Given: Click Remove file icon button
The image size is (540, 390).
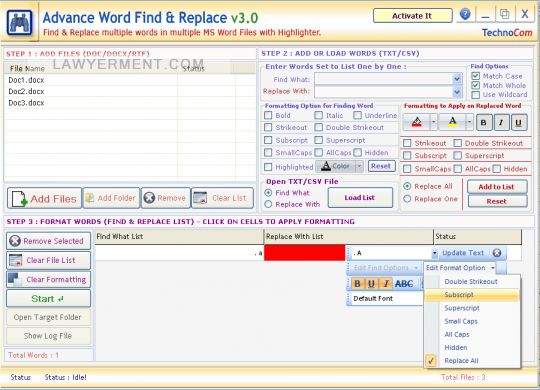Looking at the screenshot, I should [166, 198].
